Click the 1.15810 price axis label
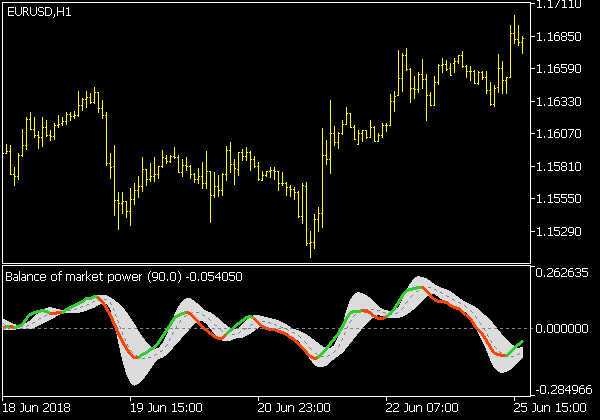This screenshot has height=420, width=600. (558, 167)
